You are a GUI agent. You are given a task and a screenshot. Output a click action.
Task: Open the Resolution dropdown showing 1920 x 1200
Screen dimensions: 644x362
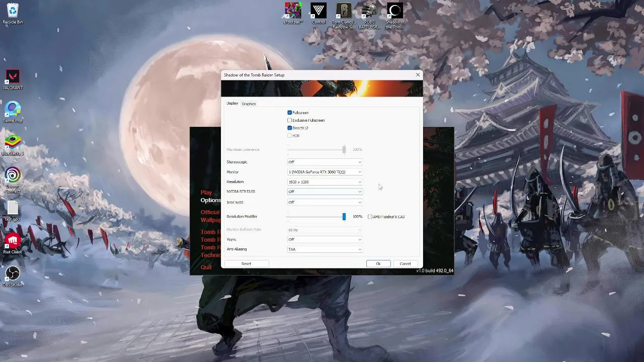pos(325,182)
